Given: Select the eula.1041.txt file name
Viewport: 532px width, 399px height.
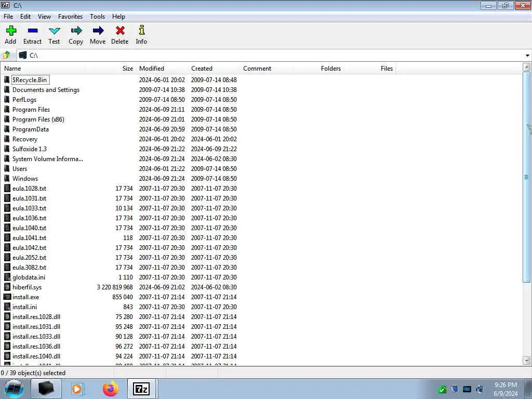Looking at the screenshot, I should [x=29, y=237].
